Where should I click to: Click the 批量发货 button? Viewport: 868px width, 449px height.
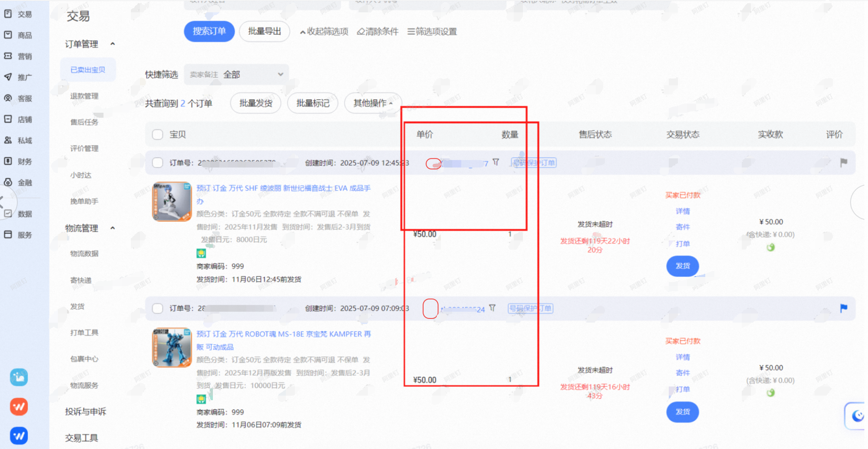coord(256,103)
